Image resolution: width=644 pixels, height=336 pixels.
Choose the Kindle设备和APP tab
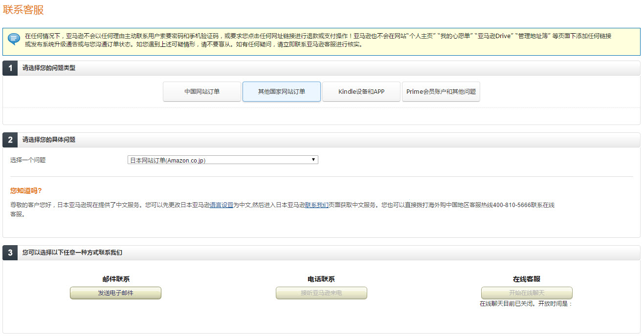361,91
